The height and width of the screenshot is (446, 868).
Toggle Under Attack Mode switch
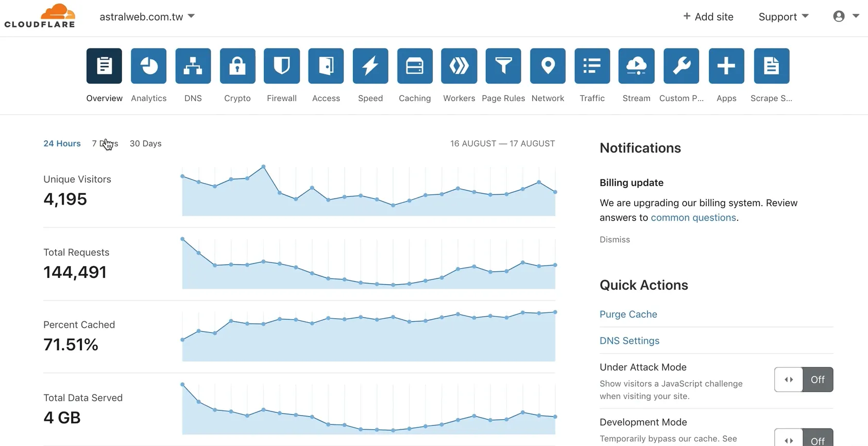(803, 379)
